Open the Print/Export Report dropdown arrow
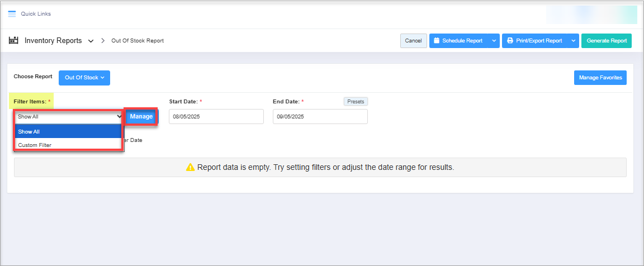 click(x=573, y=41)
